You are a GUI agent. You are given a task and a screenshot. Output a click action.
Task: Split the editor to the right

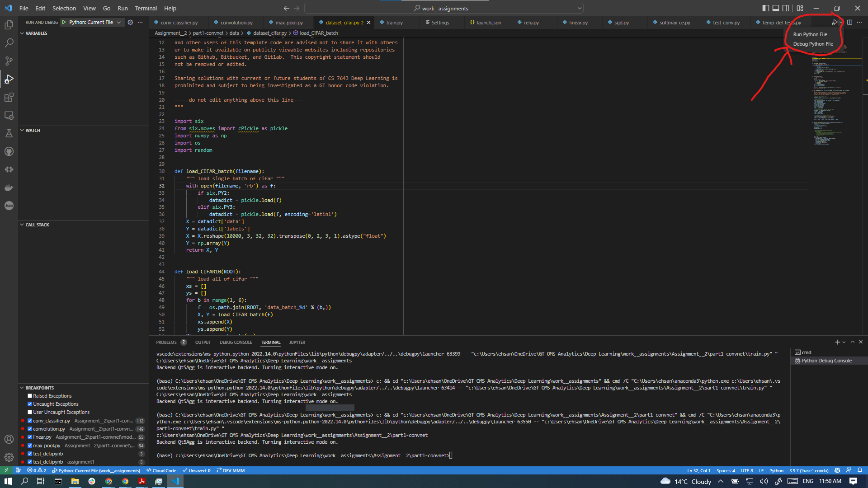click(x=849, y=22)
